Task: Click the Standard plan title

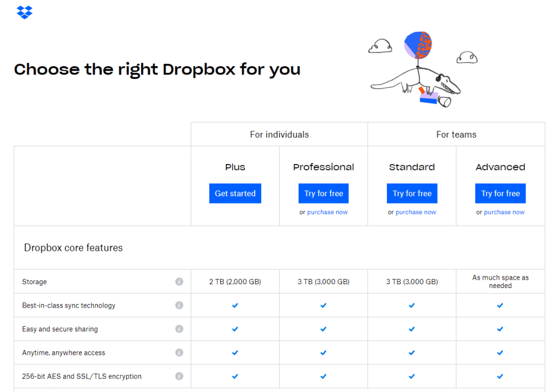Action: pyautogui.click(x=412, y=167)
